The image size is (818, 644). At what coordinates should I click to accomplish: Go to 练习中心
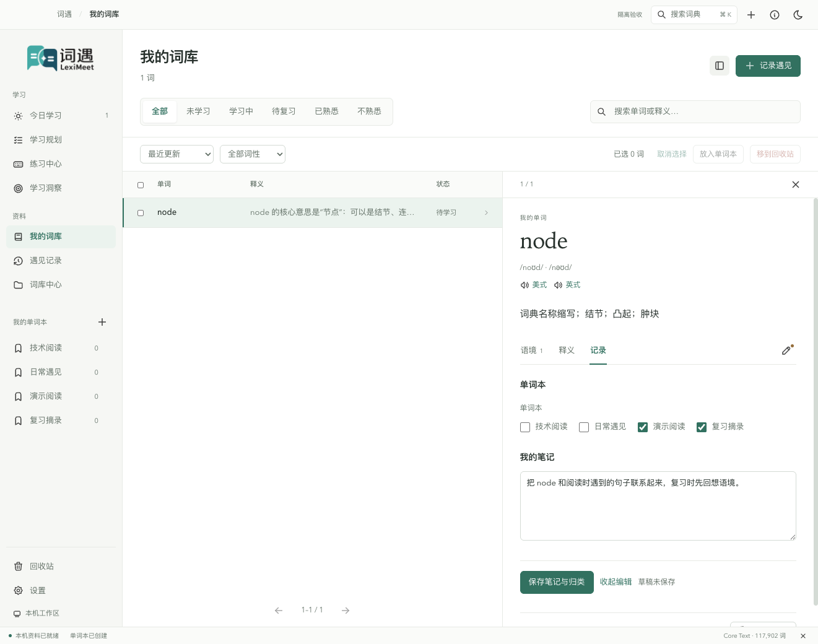61,164
